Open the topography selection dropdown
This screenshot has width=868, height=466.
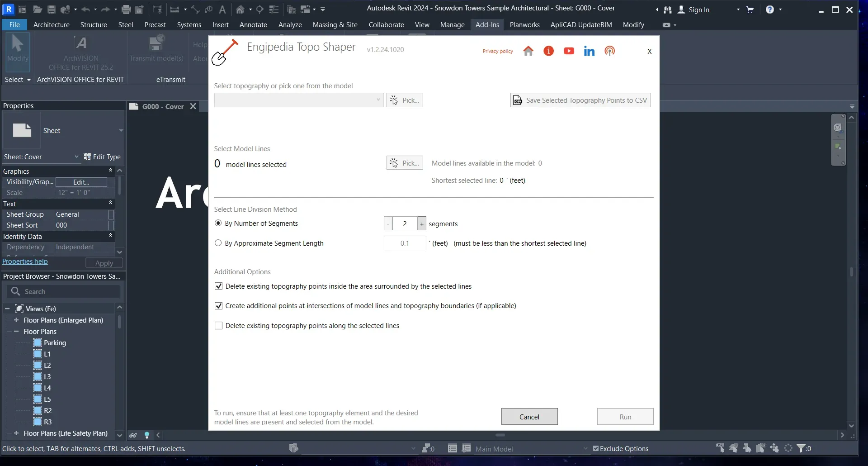tap(299, 100)
